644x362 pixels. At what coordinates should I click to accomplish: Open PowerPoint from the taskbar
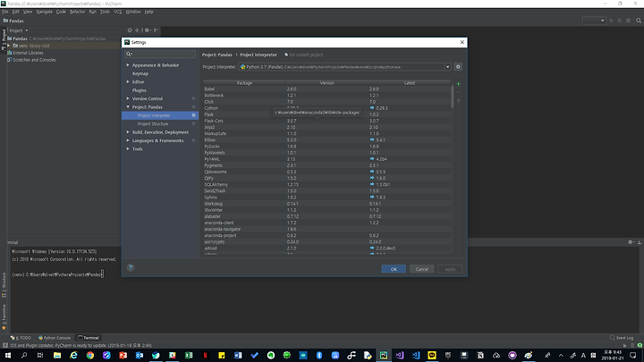[x=123, y=356]
